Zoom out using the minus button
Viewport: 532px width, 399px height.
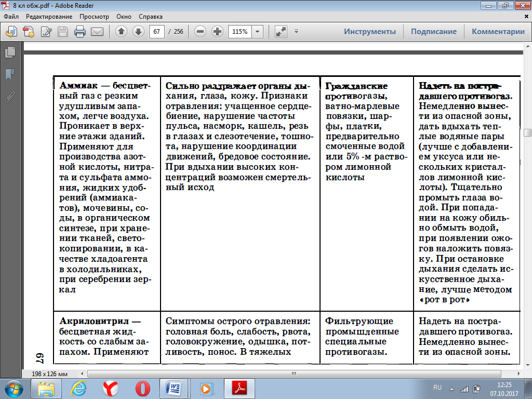pos(201,32)
